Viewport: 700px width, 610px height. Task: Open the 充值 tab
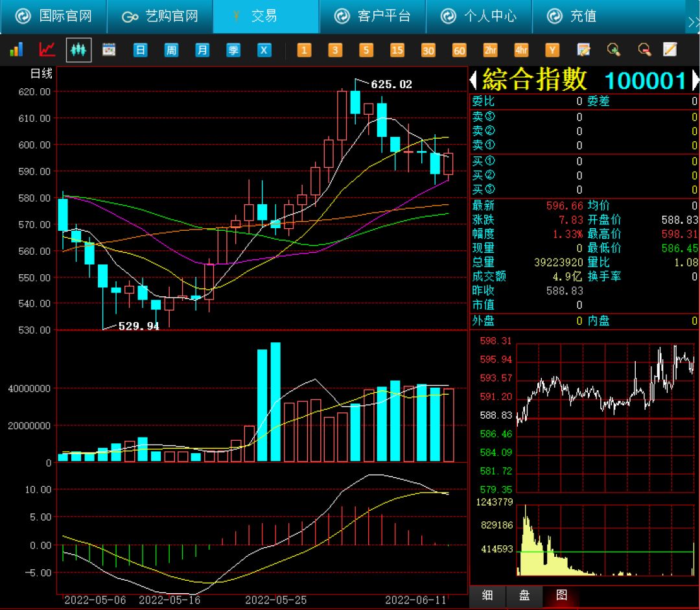585,16
